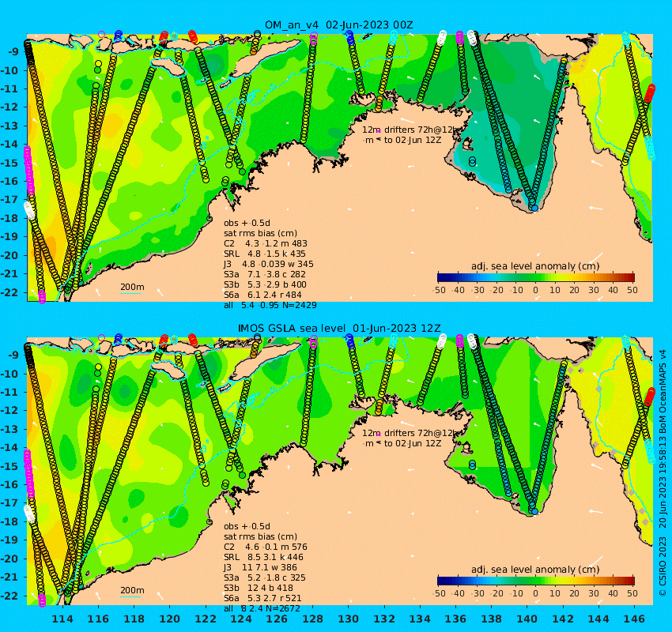Click the "200m" isobath legend in top map

coord(132,288)
